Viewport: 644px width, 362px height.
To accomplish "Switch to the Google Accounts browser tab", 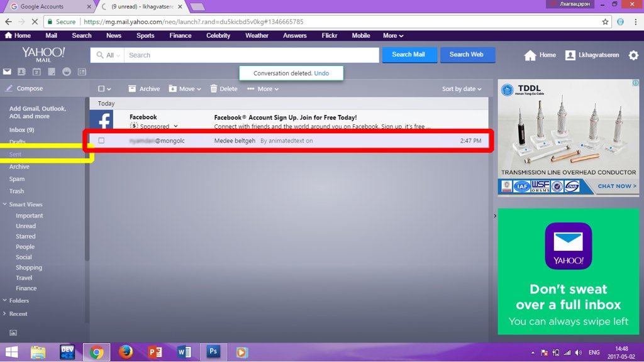I will click(x=46, y=6).
